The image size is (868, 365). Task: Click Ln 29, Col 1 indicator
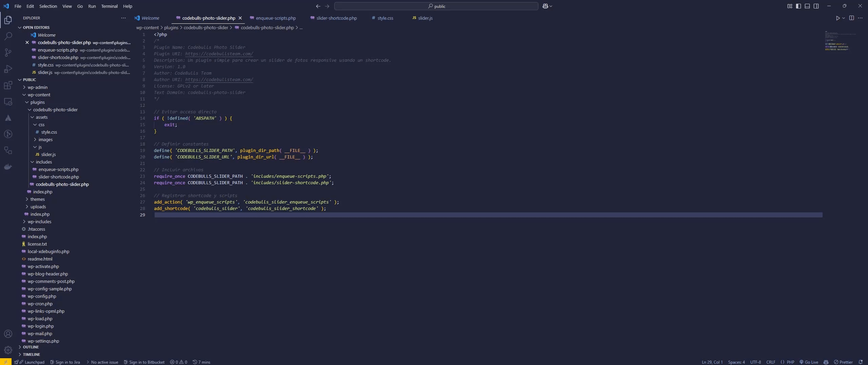pyautogui.click(x=712, y=362)
